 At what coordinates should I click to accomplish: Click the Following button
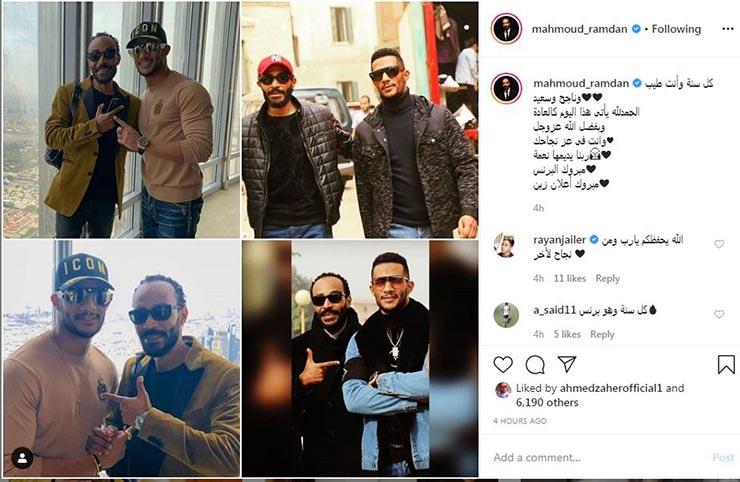tap(676, 29)
